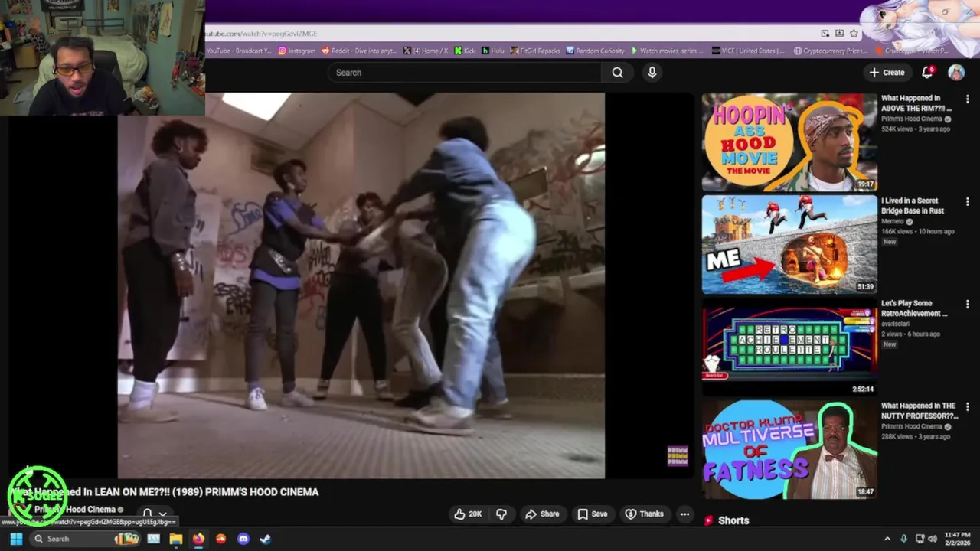Dislike the Lean On Me video

(501, 514)
